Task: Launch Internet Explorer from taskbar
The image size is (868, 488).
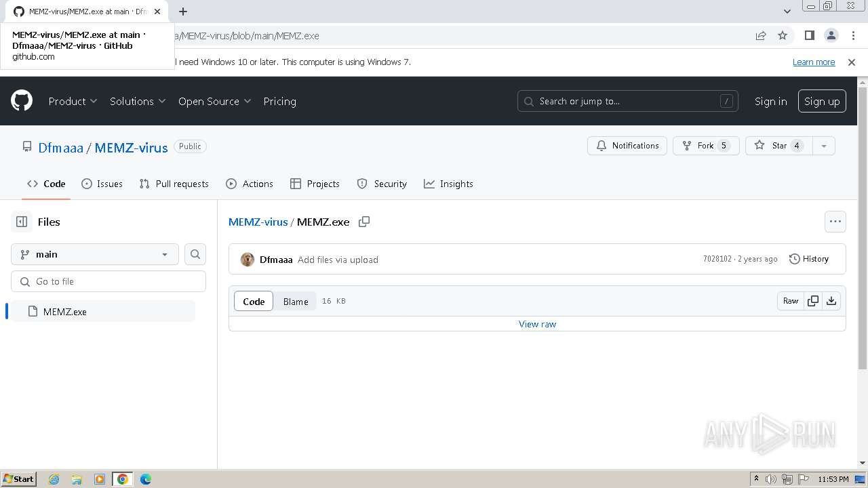Action: click(54, 479)
